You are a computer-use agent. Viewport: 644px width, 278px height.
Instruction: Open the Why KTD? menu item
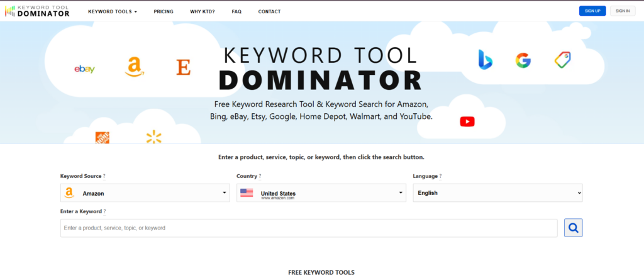(203, 11)
